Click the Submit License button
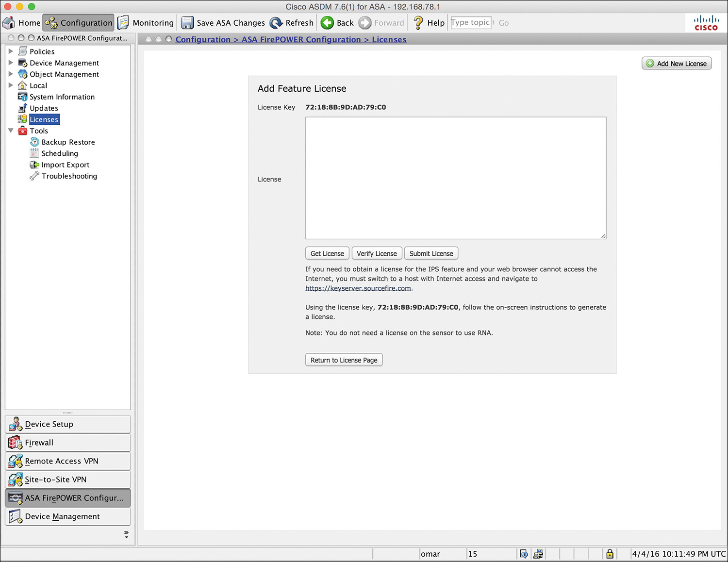728x562 pixels. tap(431, 253)
